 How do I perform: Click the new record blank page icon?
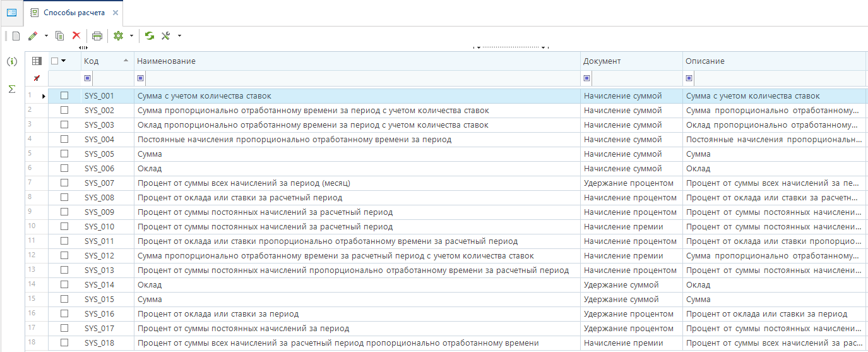[x=16, y=36]
